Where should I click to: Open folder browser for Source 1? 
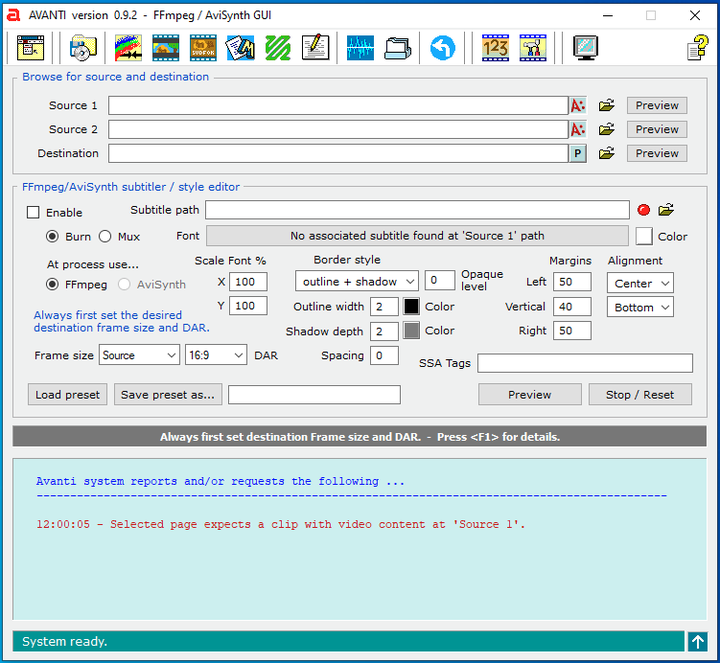pos(606,105)
